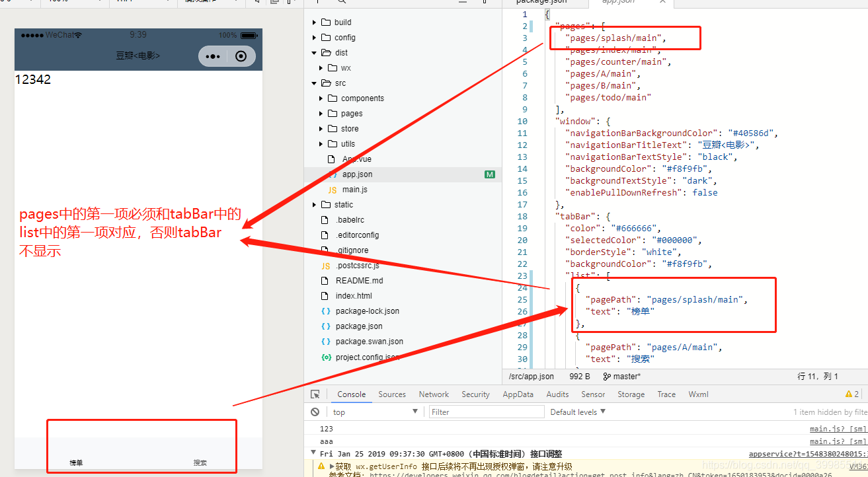Open the Default levels dropdown
Viewport: 868px width, 477px height.
click(x=578, y=412)
